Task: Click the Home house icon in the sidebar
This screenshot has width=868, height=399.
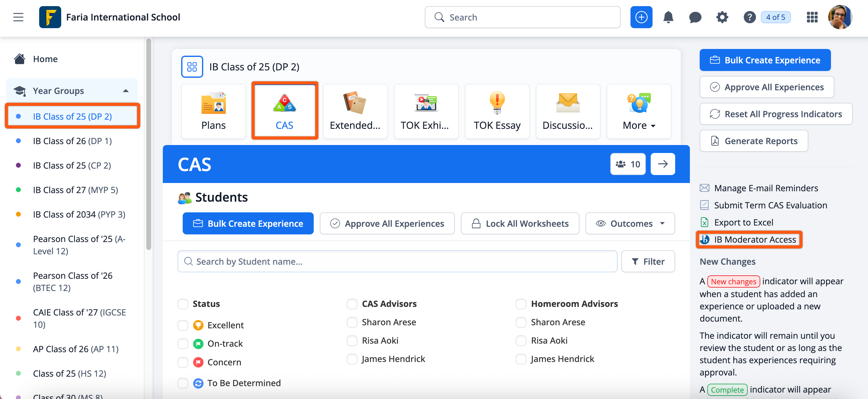Action: point(20,59)
